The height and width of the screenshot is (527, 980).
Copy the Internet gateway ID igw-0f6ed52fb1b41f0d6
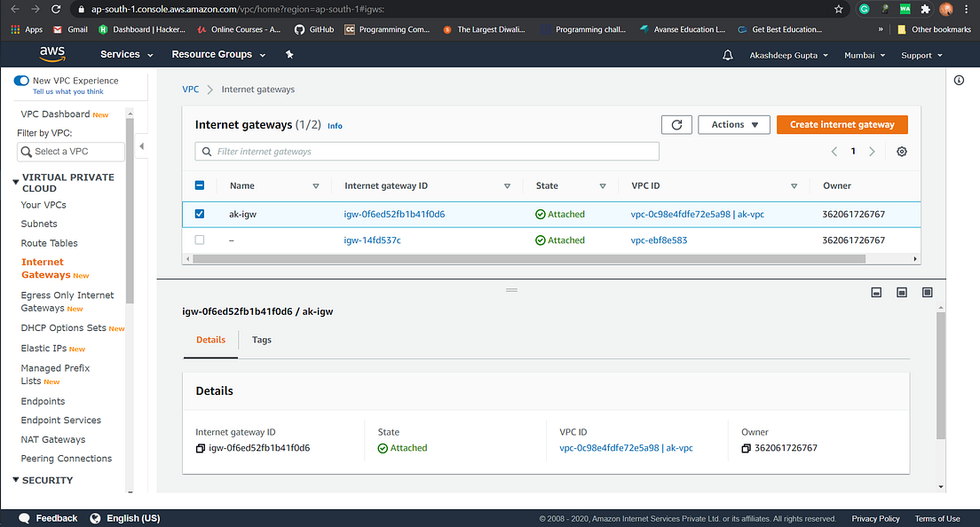[201, 447]
